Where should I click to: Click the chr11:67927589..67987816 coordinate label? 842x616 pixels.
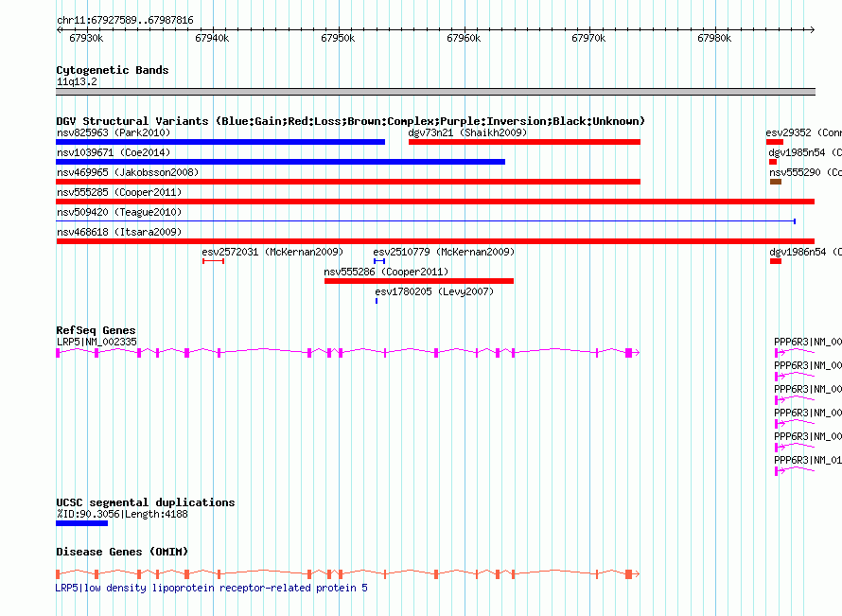(x=125, y=21)
